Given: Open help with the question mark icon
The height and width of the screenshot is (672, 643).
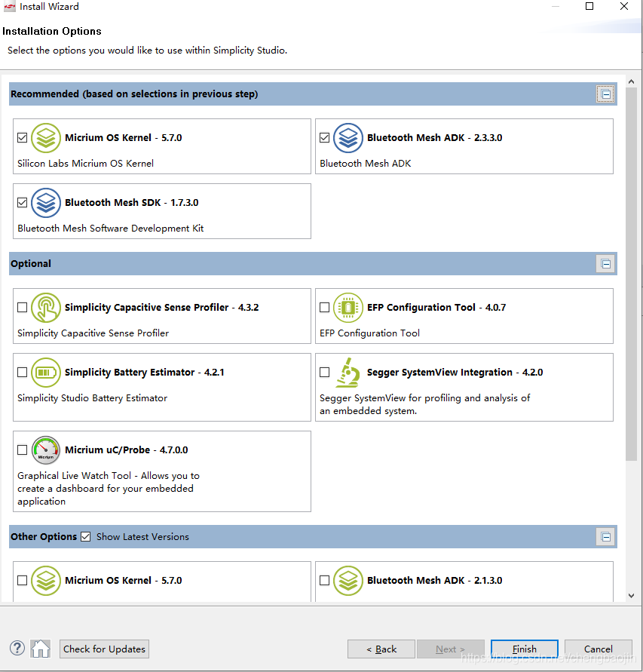Looking at the screenshot, I should point(17,649).
